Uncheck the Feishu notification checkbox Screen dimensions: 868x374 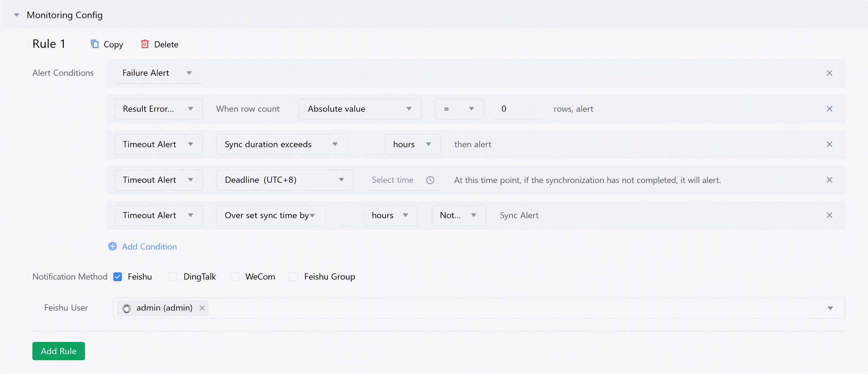[x=118, y=277]
